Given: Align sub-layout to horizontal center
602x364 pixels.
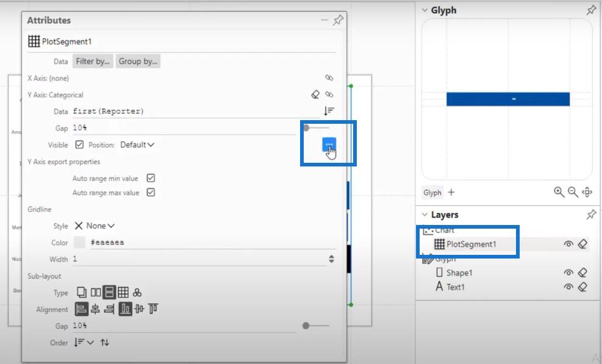Looking at the screenshot, I should [x=95, y=309].
